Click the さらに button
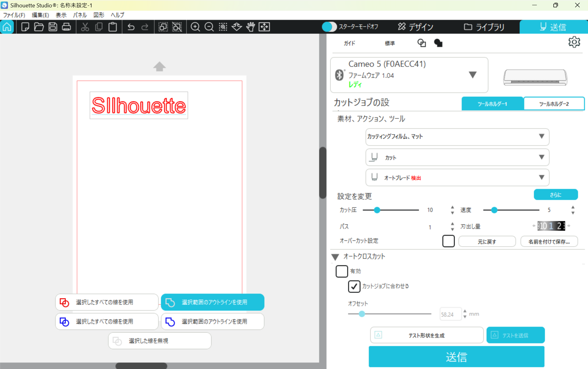 [x=556, y=195]
